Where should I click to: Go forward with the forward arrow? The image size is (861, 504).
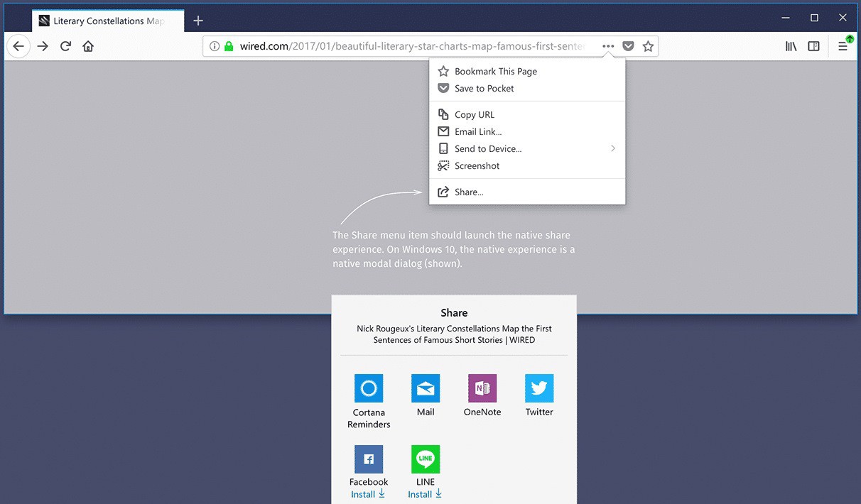click(x=43, y=46)
